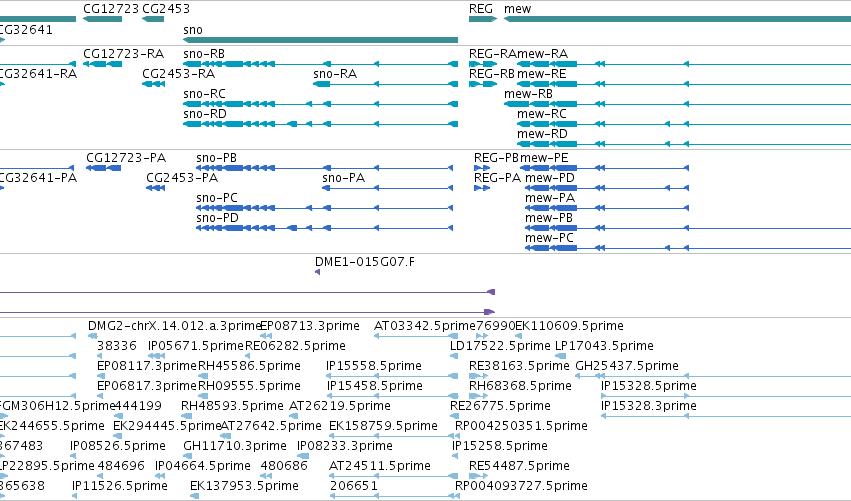
Task: Click the EK137953.5prime EST label
Action: click(244, 487)
